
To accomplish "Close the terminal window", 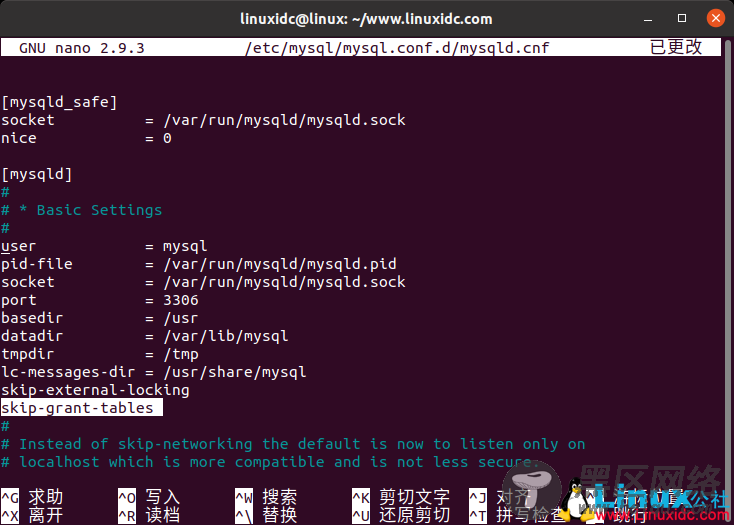I will point(715,18).
